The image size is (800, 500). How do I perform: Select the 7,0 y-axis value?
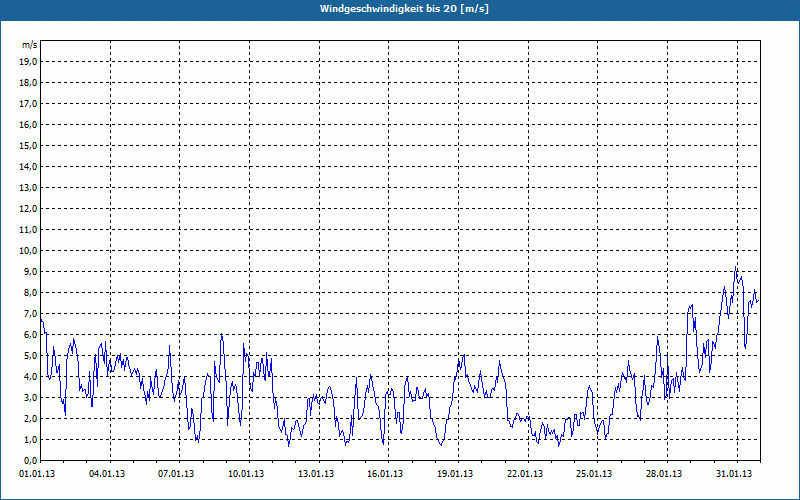30,314
